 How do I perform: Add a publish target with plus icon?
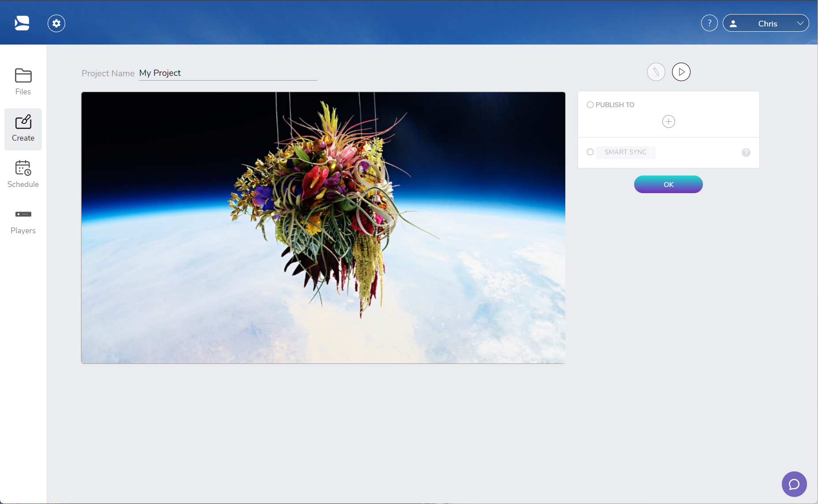[669, 122]
